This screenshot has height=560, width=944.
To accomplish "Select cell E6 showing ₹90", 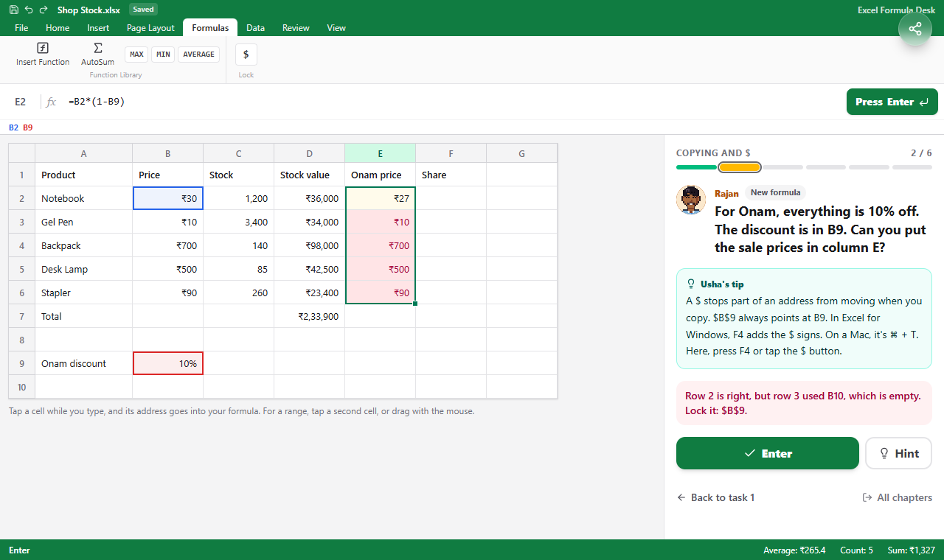I will [x=381, y=293].
